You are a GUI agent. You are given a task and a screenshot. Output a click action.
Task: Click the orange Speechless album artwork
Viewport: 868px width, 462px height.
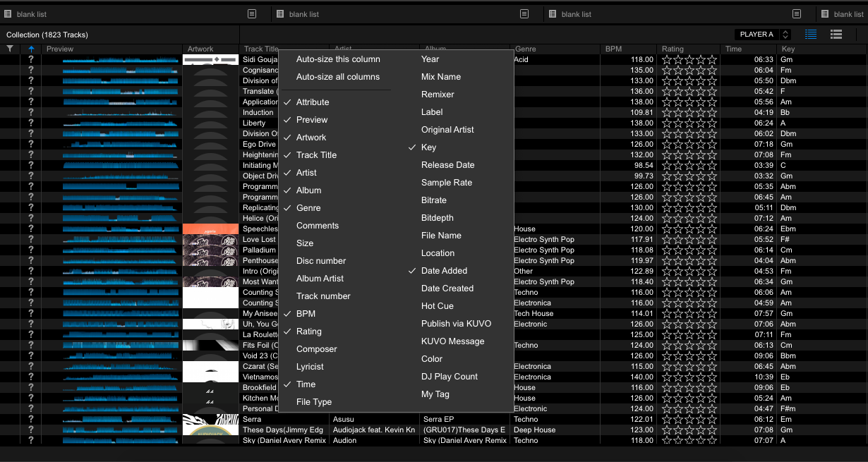click(x=210, y=229)
